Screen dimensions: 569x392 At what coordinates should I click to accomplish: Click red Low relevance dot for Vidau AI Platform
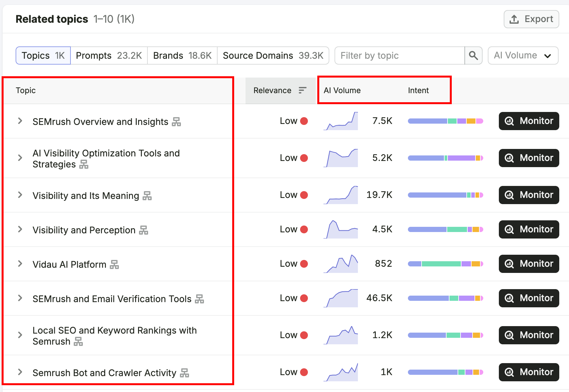304,264
